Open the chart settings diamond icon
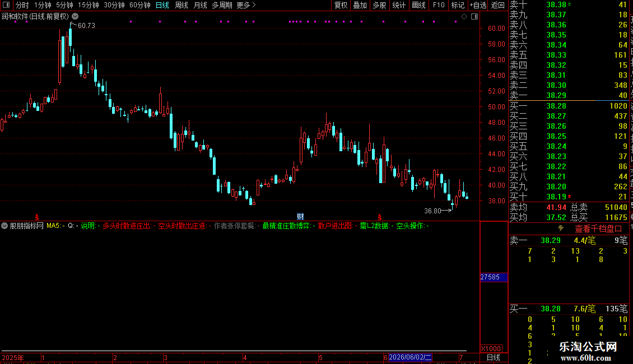Image resolution: width=633 pixels, height=364 pixels. tap(464, 17)
